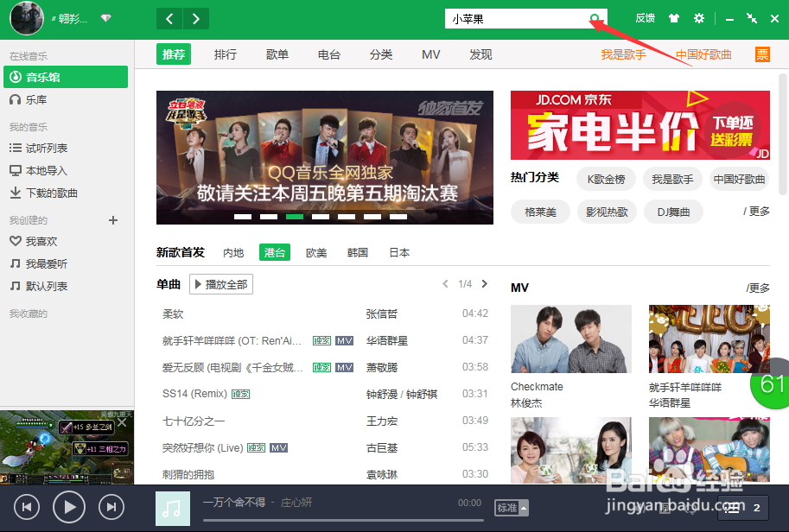Open the QQ Music settings gear
Viewport: 789px width, 532px height.
click(698, 17)
